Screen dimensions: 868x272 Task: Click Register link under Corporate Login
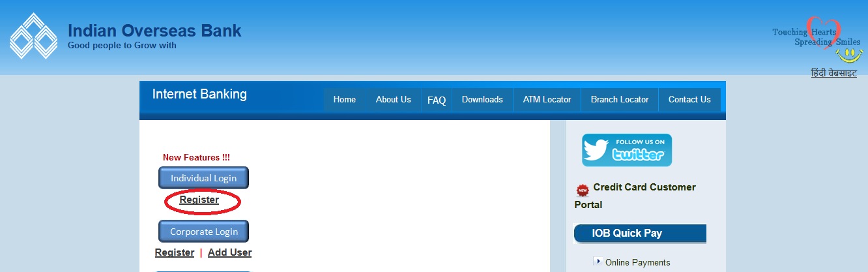(x=175, y=252)
